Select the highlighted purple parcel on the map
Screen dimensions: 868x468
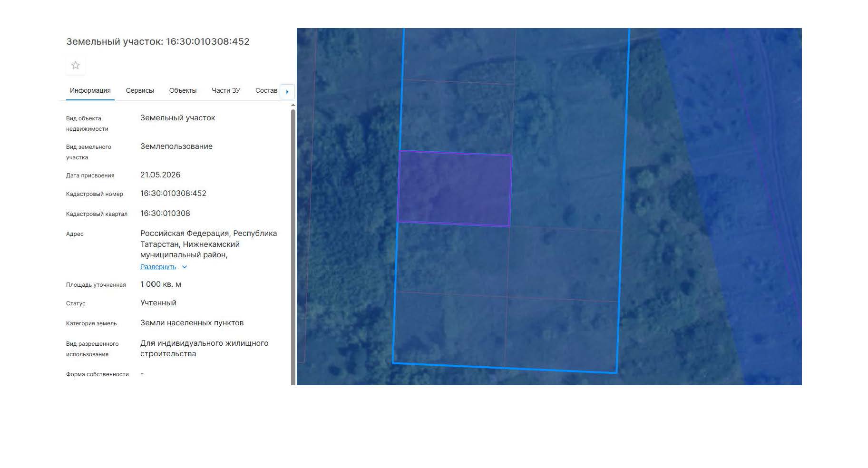[455, 189]
